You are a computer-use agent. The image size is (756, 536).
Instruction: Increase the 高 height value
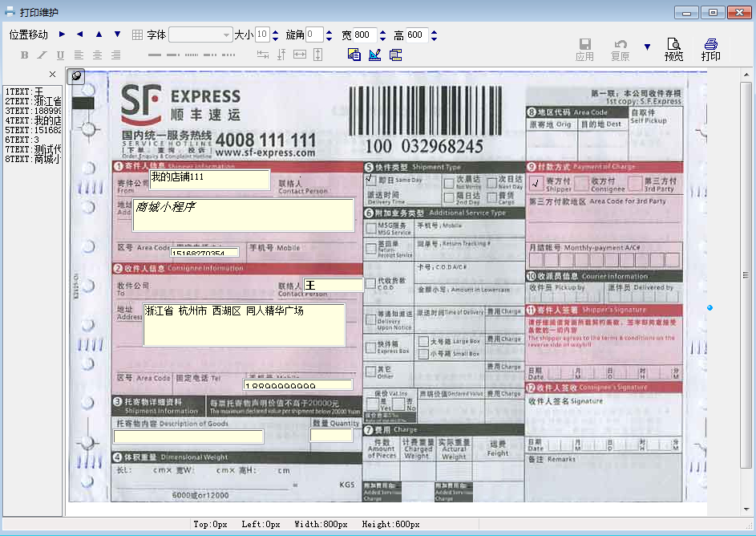[434, 32]
